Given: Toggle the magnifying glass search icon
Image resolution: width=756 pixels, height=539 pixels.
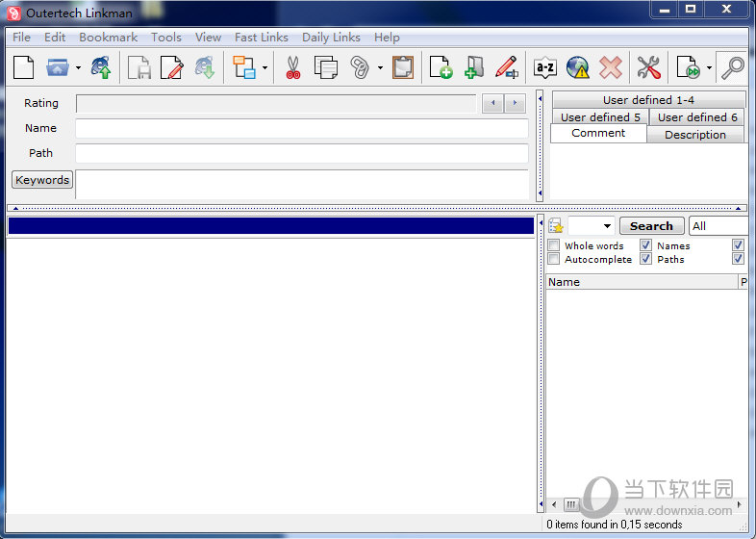Looking at the screenshot, I should (732, 67).
